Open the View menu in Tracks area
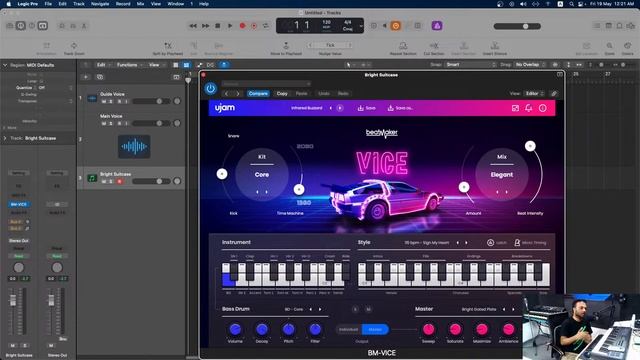The image size is (640, 360). click(156, 65)
